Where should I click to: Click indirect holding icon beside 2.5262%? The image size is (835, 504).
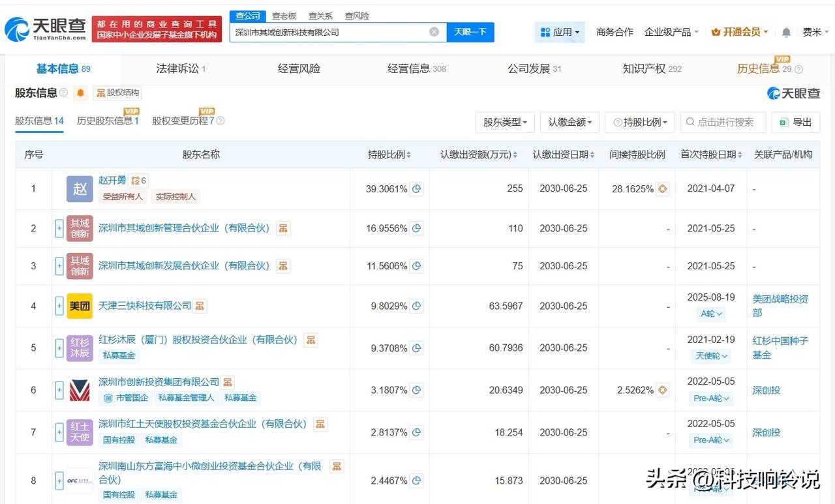tap(663, 391)
